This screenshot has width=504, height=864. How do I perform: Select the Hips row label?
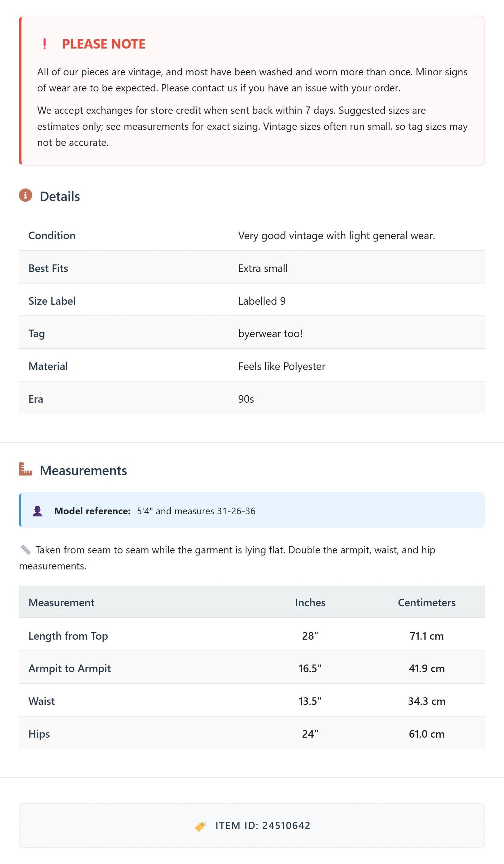(x=39, y=734)
